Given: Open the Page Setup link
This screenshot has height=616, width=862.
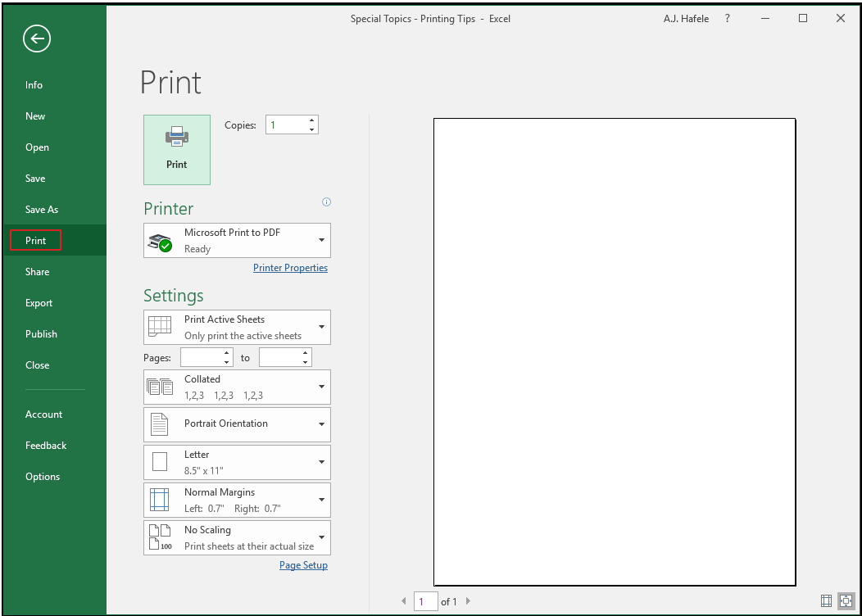Looking at the screenshot, I should [303, 565].
